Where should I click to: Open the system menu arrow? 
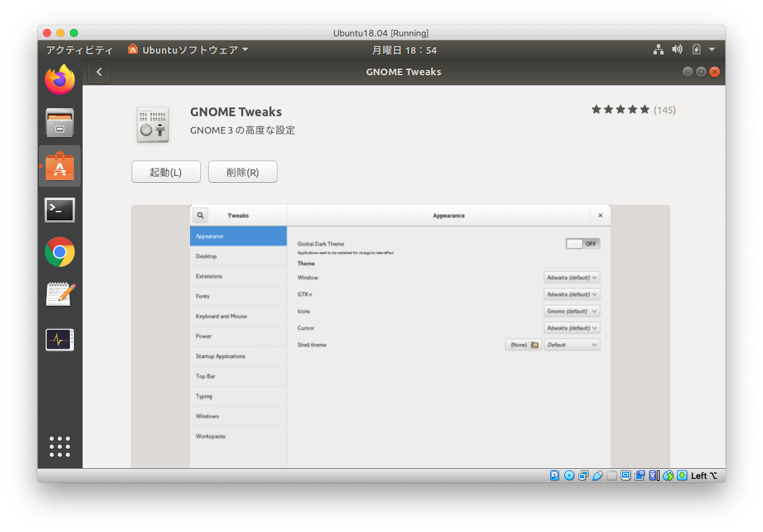(712, 50)
